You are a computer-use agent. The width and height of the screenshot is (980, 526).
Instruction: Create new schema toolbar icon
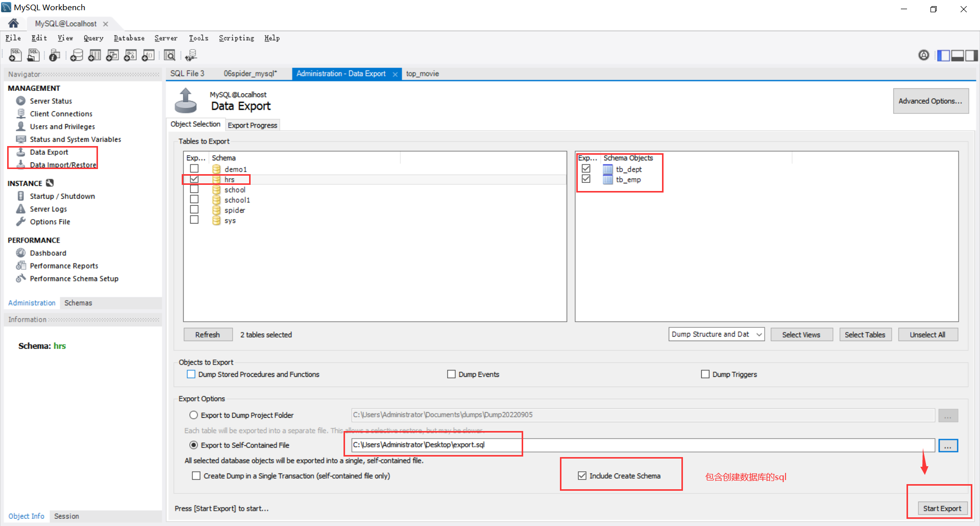[77, 55]
